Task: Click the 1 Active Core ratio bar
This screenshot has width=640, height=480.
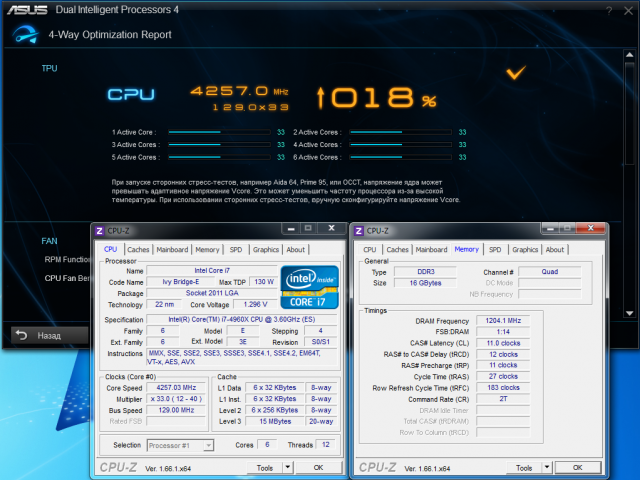Action: click(219, 132)
